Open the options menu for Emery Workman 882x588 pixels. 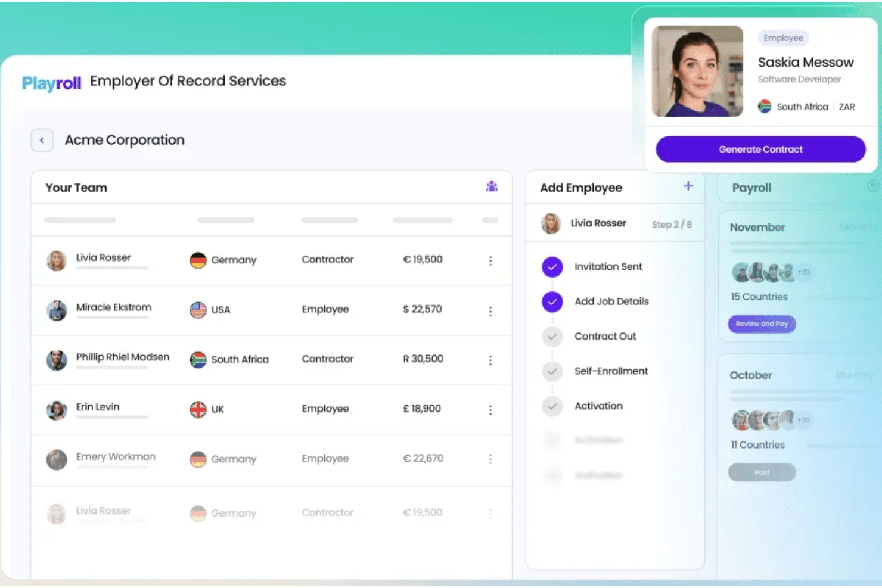[x=490, y=459]
